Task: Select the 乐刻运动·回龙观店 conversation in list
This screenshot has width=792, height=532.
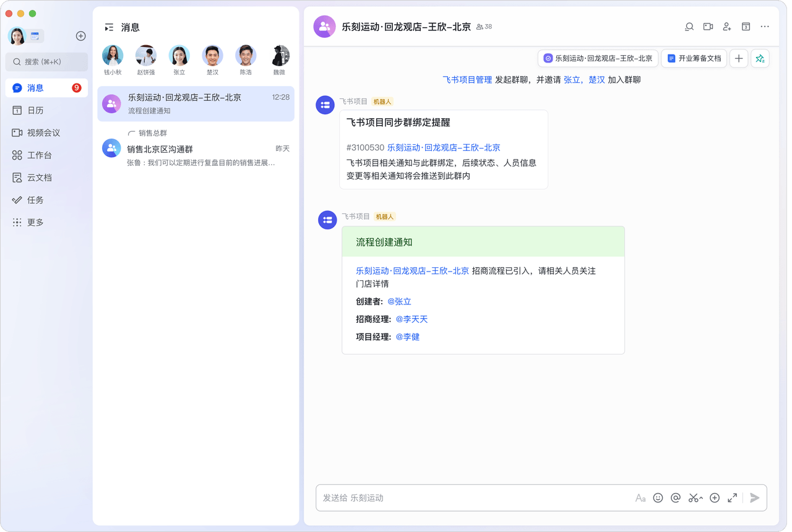Action: pos(196,104)
